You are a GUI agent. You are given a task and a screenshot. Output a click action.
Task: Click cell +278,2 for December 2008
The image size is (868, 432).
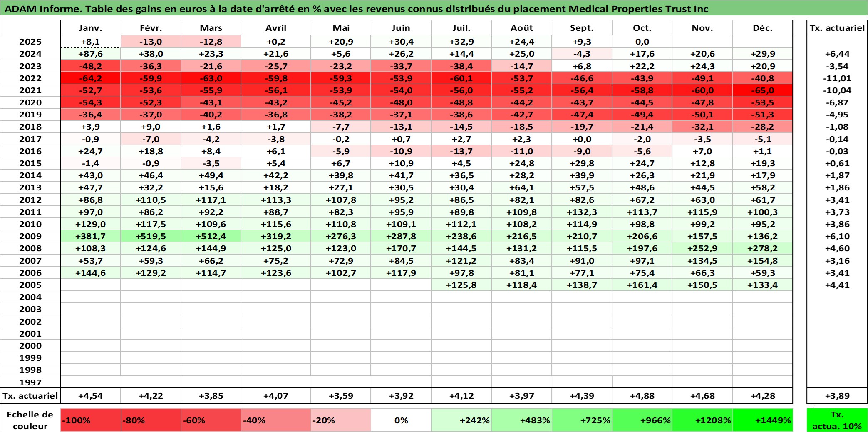tap(762, 248)
